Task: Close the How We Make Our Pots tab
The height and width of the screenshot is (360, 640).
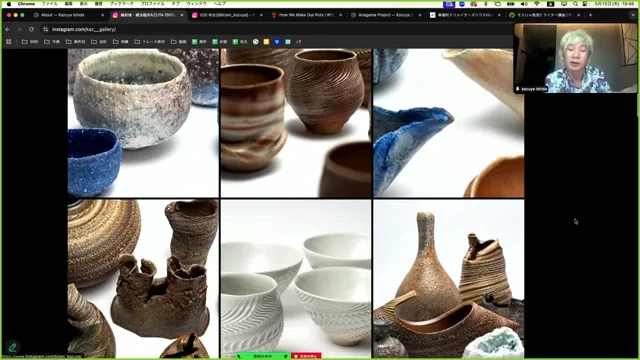Action: (340, 15)
